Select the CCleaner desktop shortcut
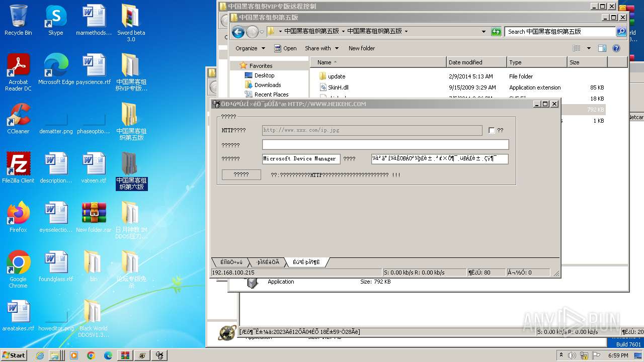The width and height of the screenshot is (644, 362). coord(18,119)
